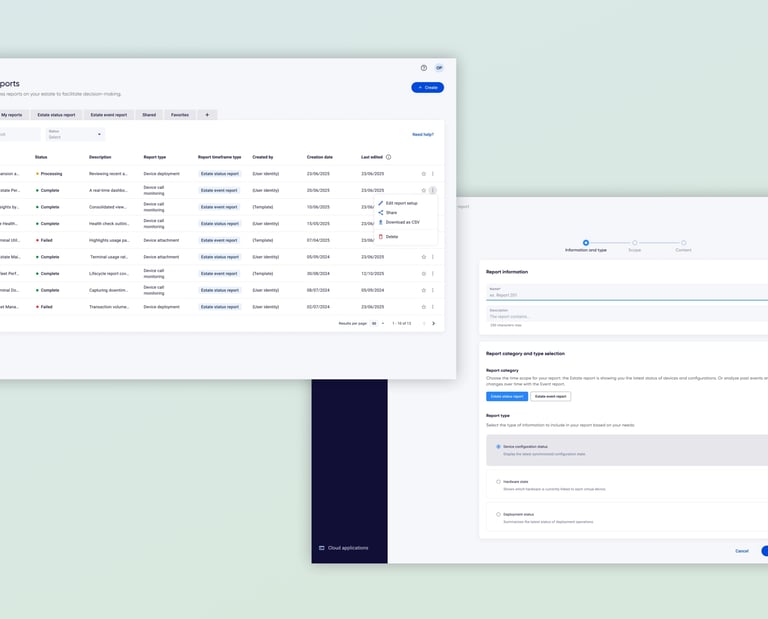Favorite the Terminal usage report star
768x619 pixels.
coord(424,257)
